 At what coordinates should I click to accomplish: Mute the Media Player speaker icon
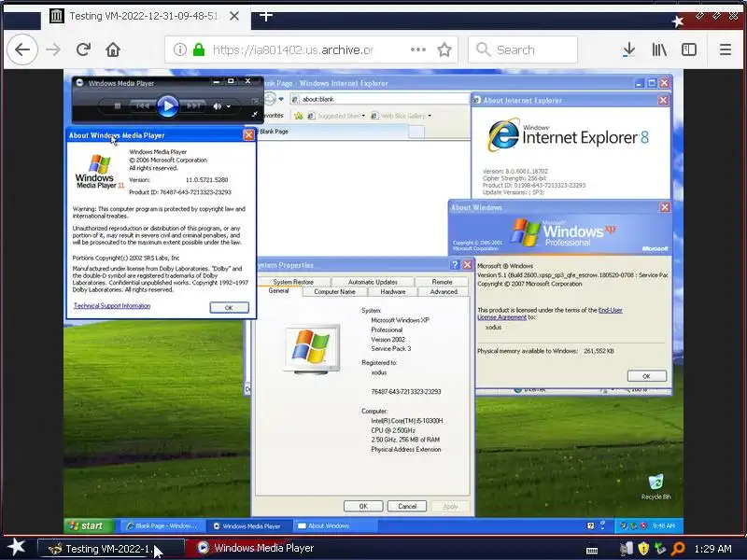(x=218, y=106)
